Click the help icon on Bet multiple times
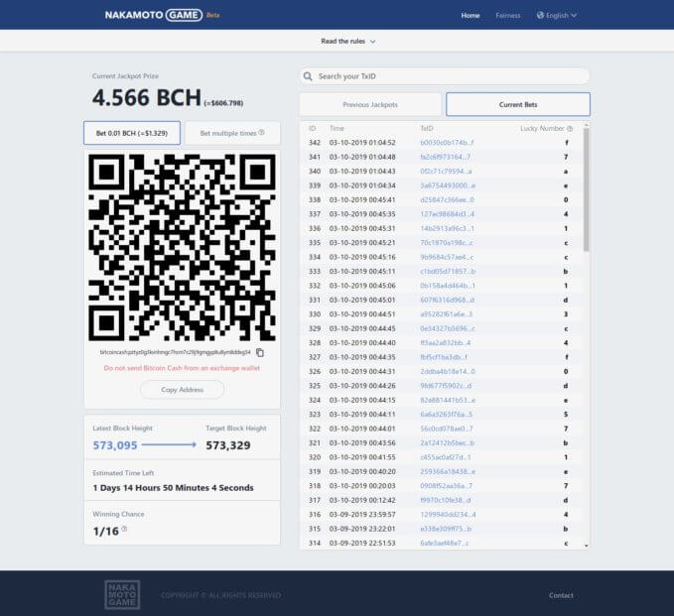Image resolution: width=674 pixels, height=616 pixels. 261,133
